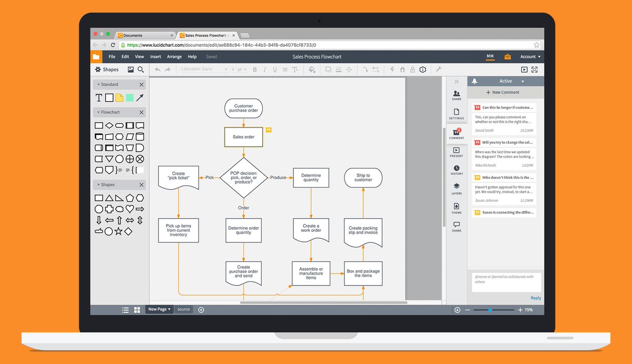Open the Insert menu

155,56
